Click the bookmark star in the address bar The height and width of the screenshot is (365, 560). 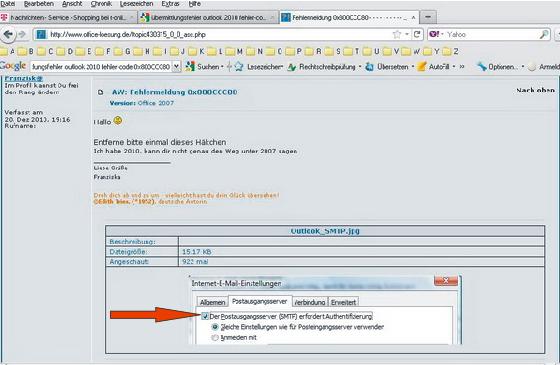(x=397, y=34)
